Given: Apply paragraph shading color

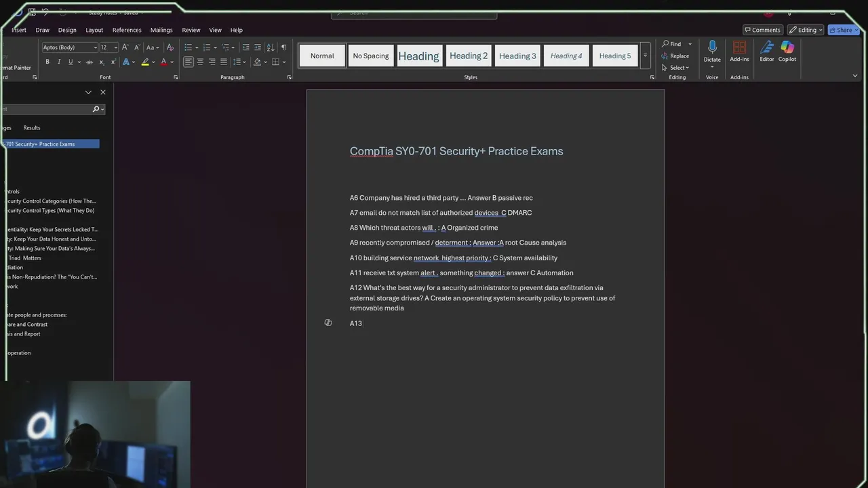Looking at the screenshot, I should (257, 62).
